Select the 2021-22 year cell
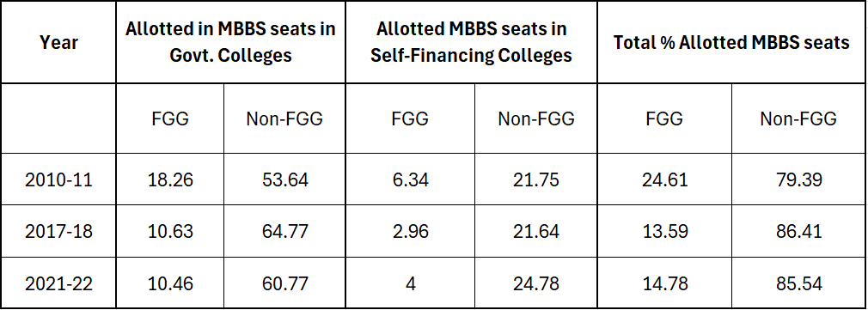The width and height of the screenshot is (868, 310). pos(58,283)
